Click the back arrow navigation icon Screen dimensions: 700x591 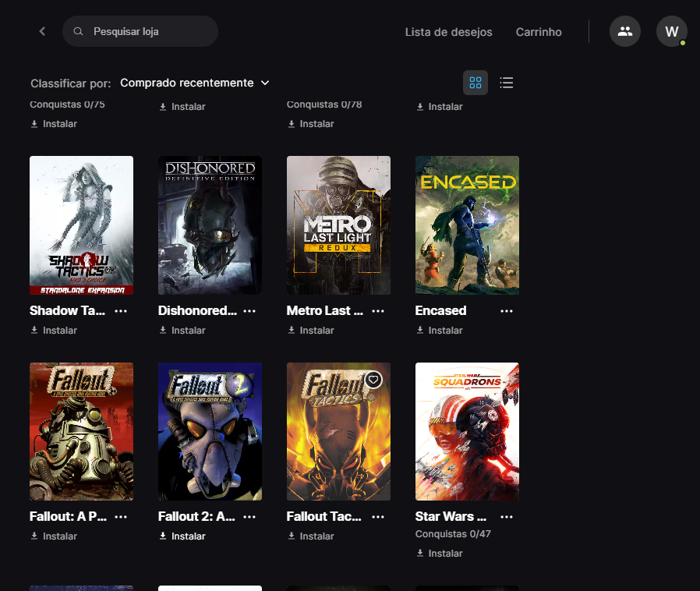42,31
